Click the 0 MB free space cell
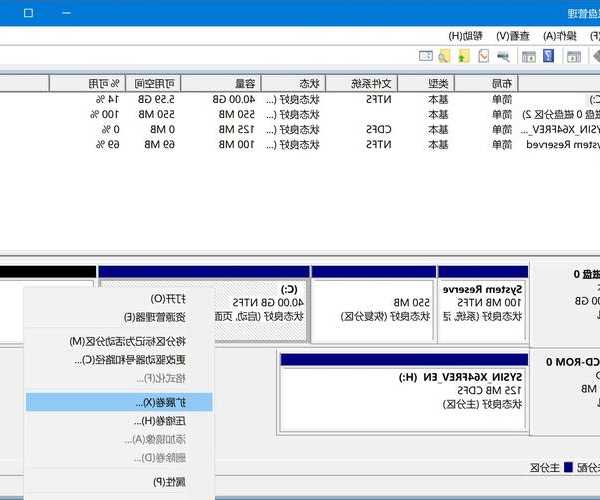600x500 pixels. click(x=163, y=130)
